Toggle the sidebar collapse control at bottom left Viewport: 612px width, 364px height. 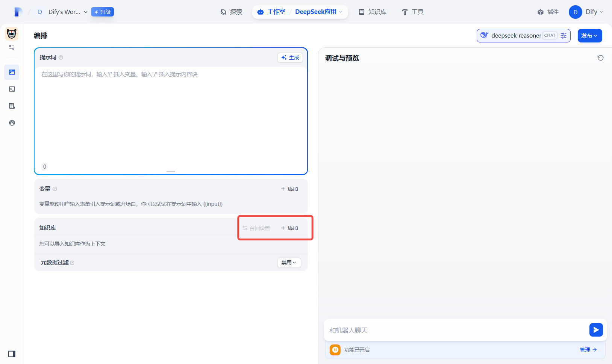pyautogui.click(x=11, y=354)
